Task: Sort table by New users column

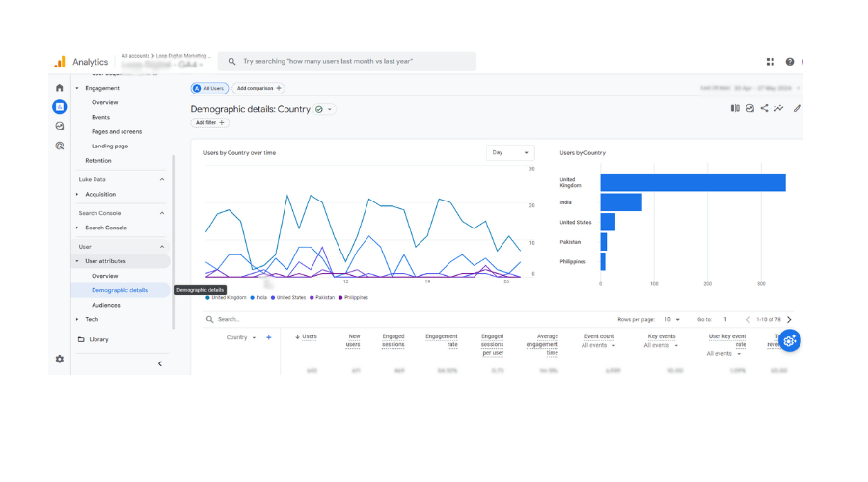Action: coord(353,340)
